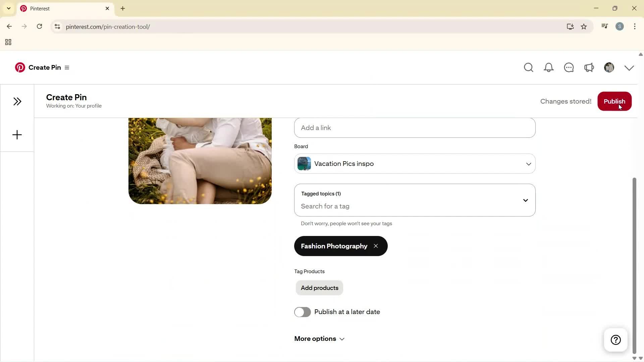
Task: Click the Publish button
Action: [x=614, y=101]
